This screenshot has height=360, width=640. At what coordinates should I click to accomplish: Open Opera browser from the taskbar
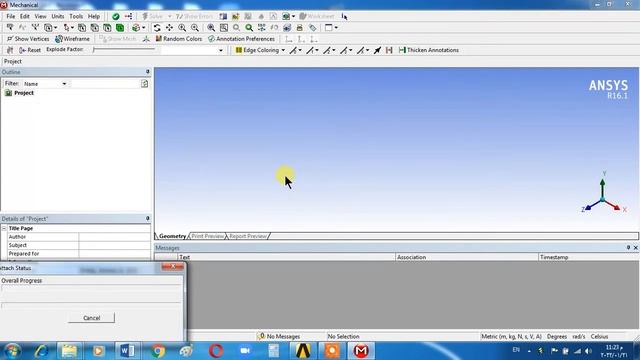[x=216, y=351]
